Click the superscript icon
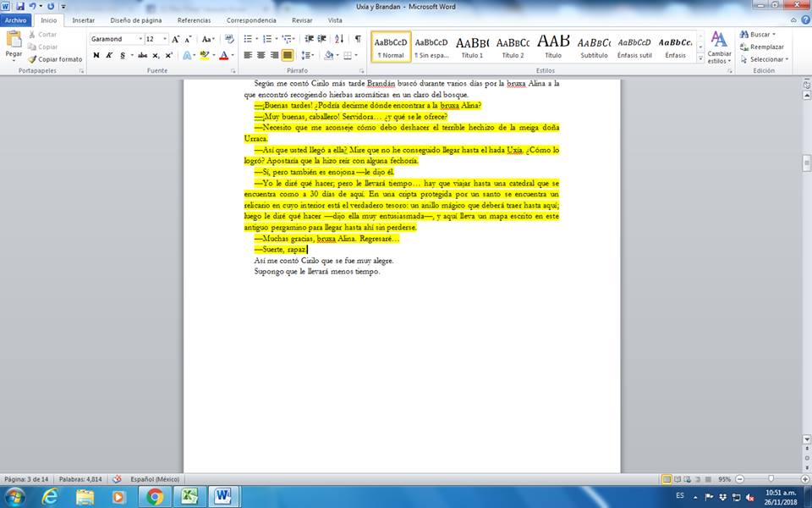Screen dimensions: 812x508 coord(169,55)
